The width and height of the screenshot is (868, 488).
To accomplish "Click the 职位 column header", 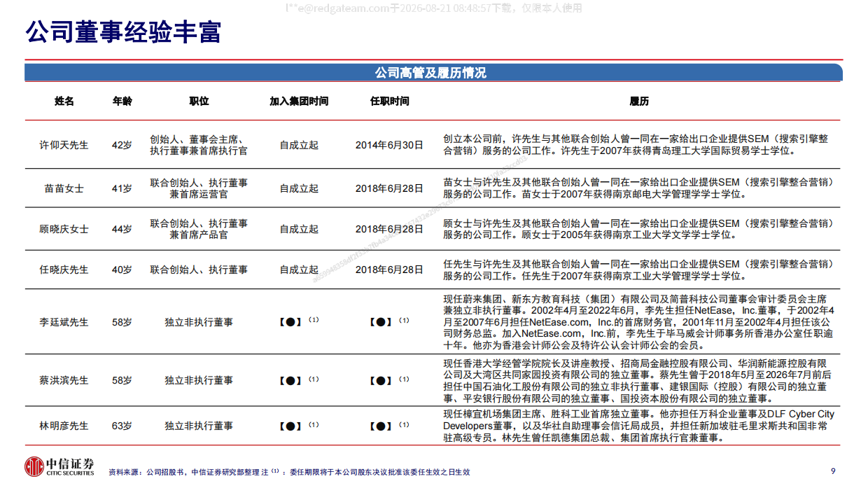I will click(x=199, y=102).
